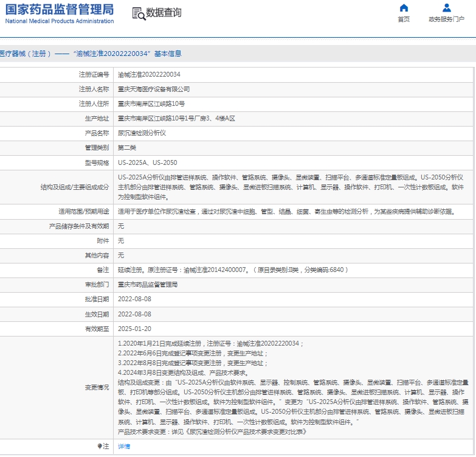Screen dimensions: 476x457
Task: Select the 批准日期 value 2022-08-08
Action: pyautogui.click(x=134, y=299)
